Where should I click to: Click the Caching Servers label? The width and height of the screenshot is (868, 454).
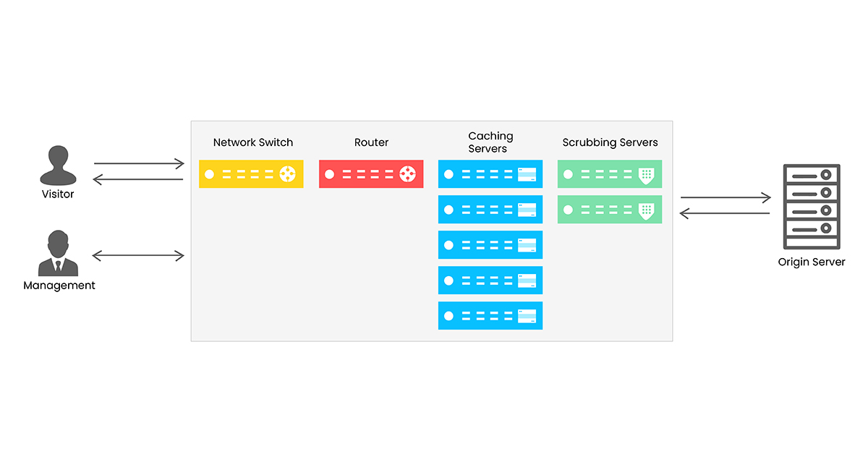tap(490, 142)
